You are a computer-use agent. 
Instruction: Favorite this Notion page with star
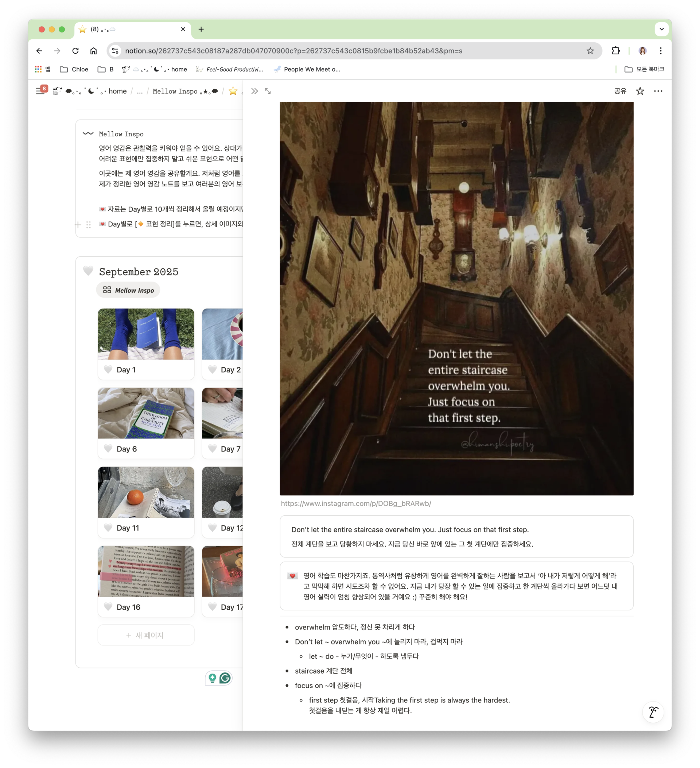[x=640, y=91]
